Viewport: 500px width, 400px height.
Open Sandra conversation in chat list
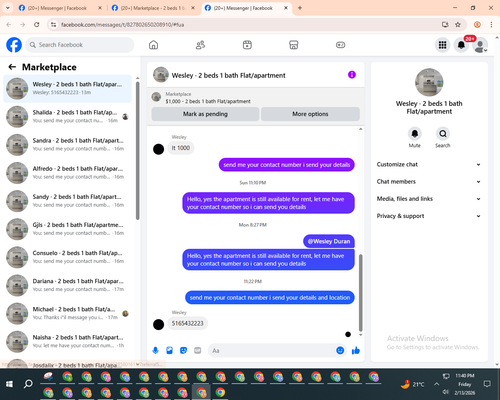coord(67,145)
